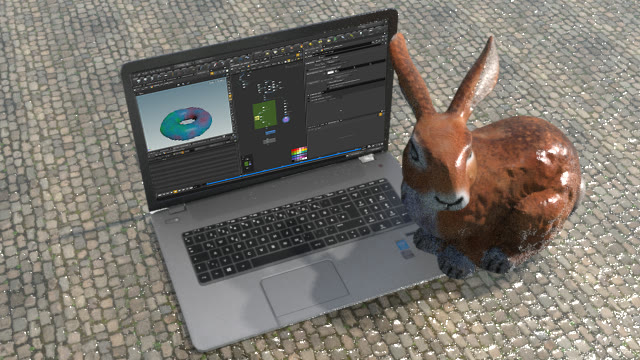Click the orange icon on viewport right toolbar
640x360 pixels.
[x=230, y=96]
